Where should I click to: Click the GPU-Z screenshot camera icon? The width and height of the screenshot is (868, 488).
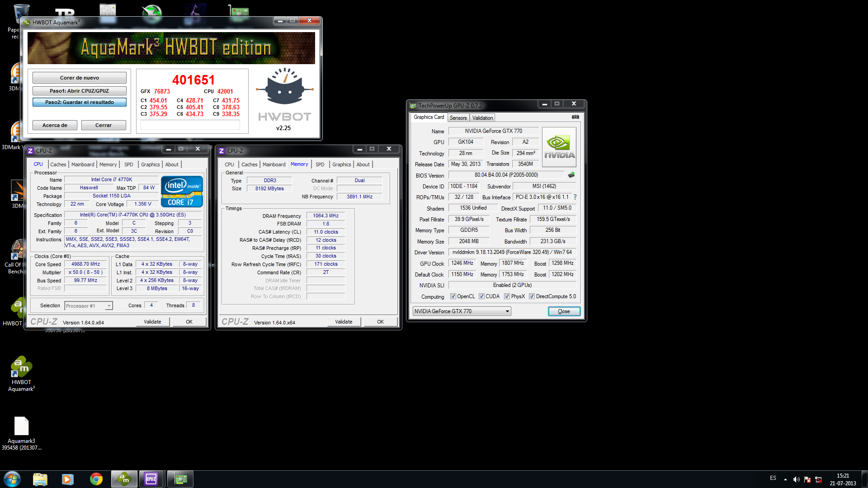point(575,117)
